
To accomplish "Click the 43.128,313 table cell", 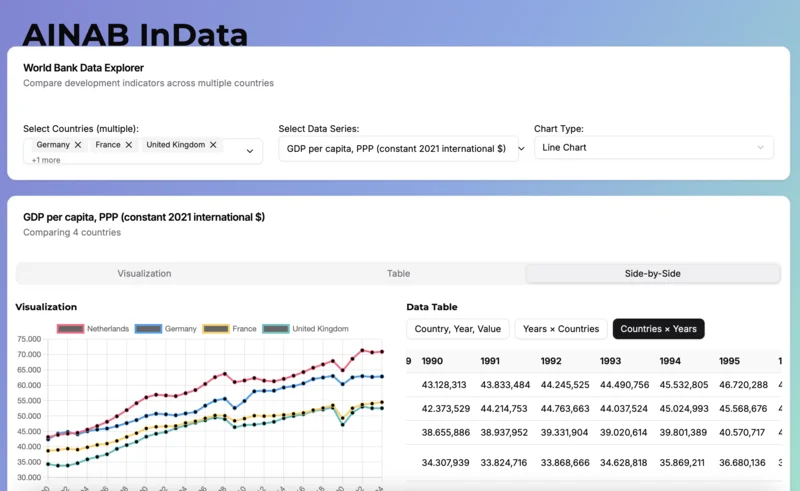I will [x=444, y=384].
